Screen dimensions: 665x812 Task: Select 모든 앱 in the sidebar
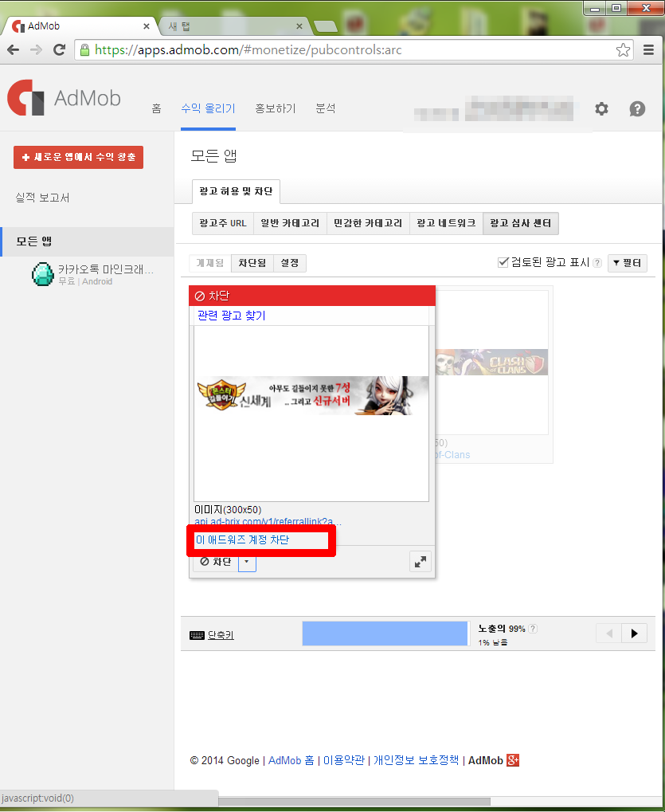(x=87, y=241)
